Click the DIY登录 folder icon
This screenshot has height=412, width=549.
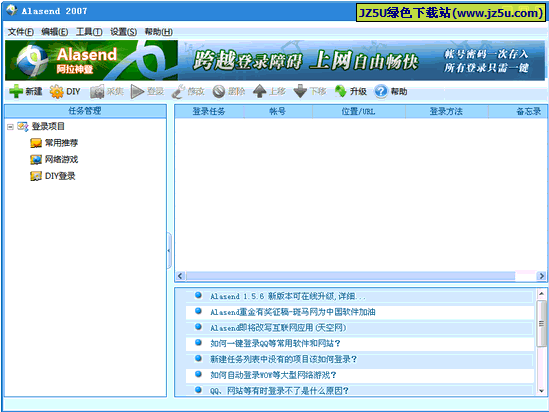point(36,176)
